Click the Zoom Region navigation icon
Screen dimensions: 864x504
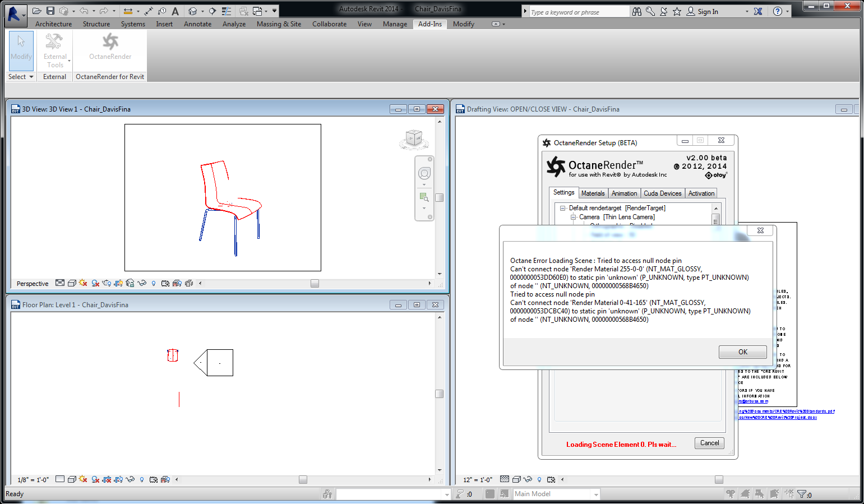[x=424, y=197]
